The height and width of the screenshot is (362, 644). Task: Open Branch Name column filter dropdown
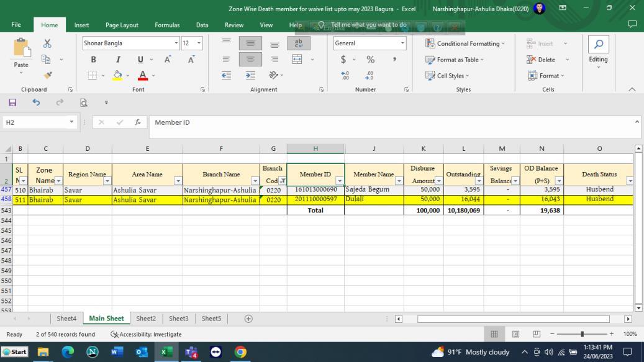255,181
